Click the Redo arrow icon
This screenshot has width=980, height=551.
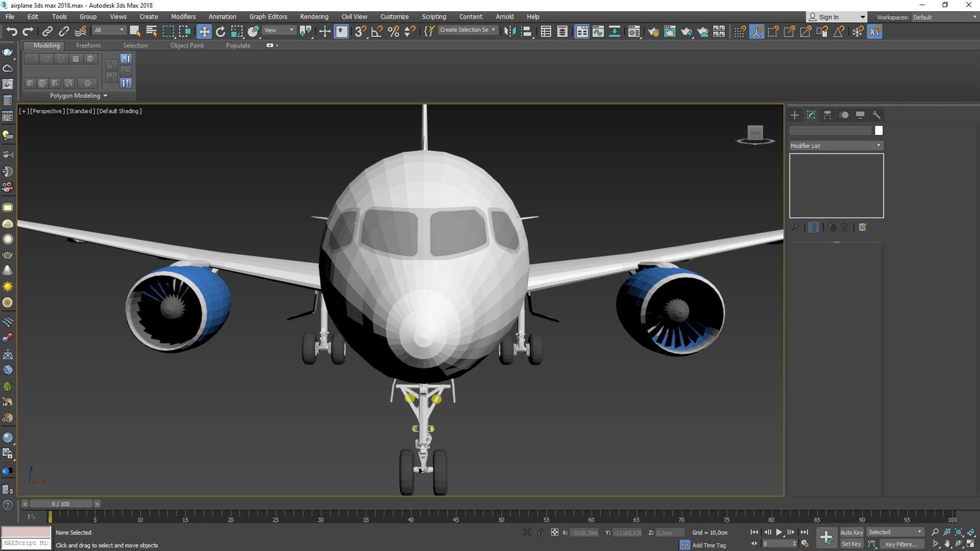(x=28, y=32)
